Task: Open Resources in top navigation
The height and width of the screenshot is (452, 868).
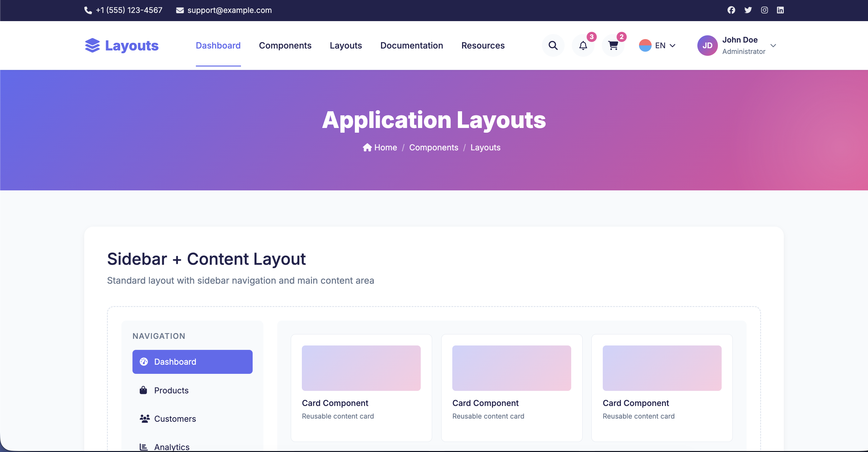Action: point(483,45)
